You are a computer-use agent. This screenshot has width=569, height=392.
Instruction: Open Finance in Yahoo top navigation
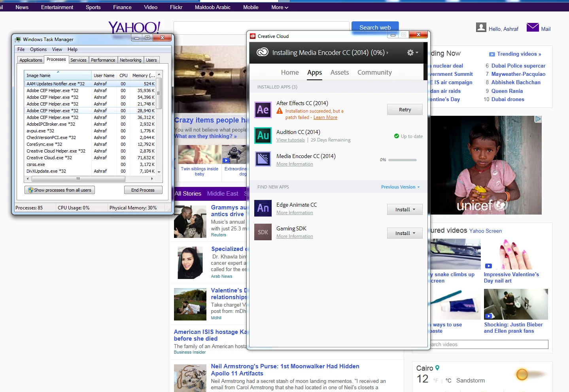tap(122, 7)
